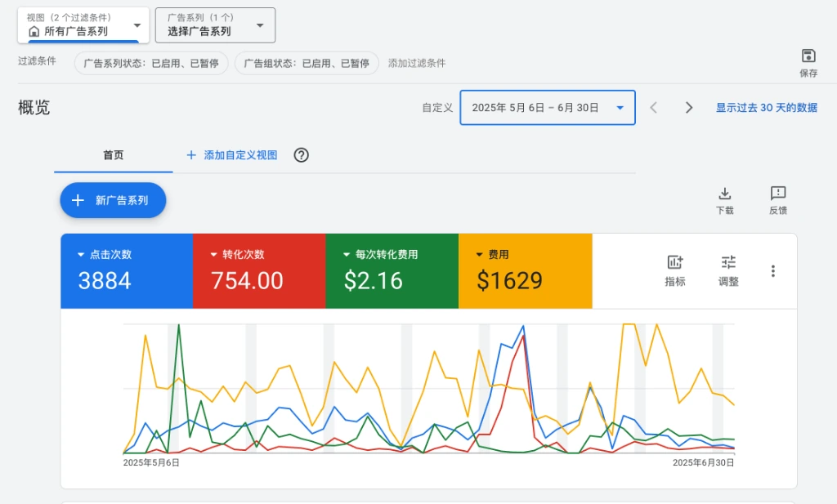Expand the 点击次数 metric dropdown
The width and height of the screenshot is (837, 504).
[81, 254]
